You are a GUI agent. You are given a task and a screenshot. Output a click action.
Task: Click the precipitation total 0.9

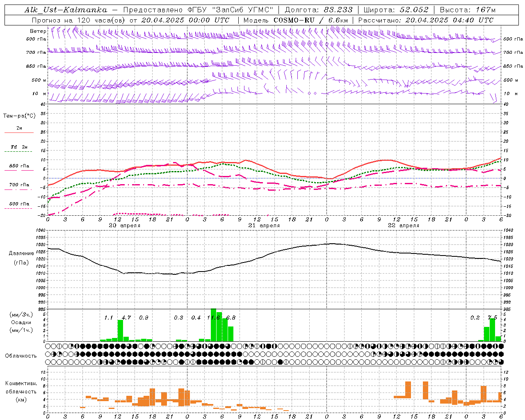click(144, 318)
